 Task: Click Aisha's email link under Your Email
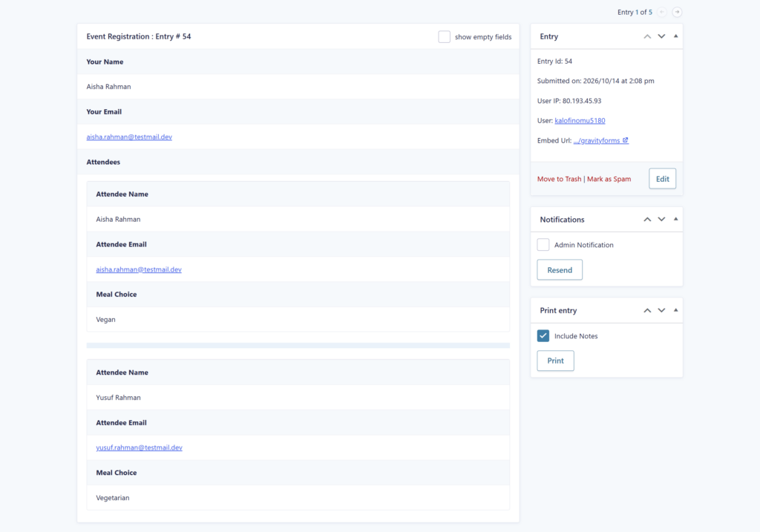129,137
